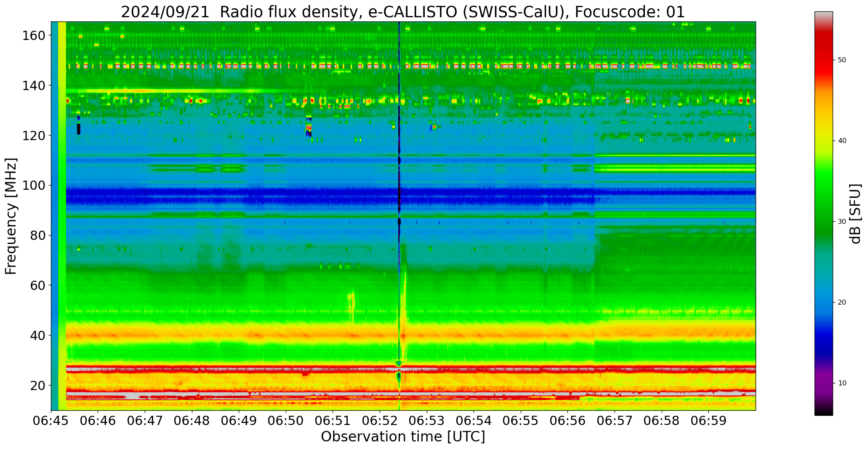Click the plot title mentioning e-CALLISTO (SWISS-CalU)
Image resolution: width=868 pixels, height=449 pixels.
pos(403,12)
